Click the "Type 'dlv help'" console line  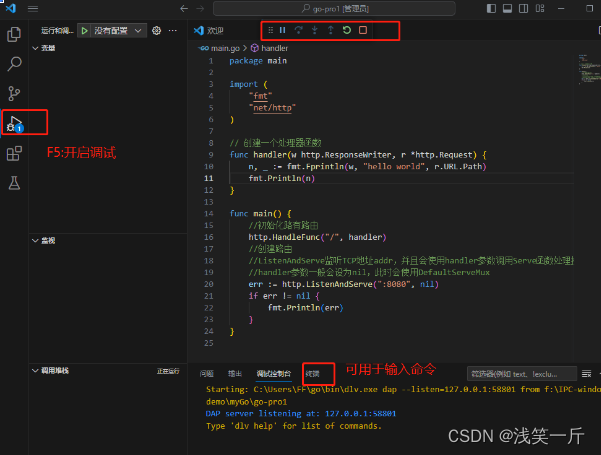294,426
